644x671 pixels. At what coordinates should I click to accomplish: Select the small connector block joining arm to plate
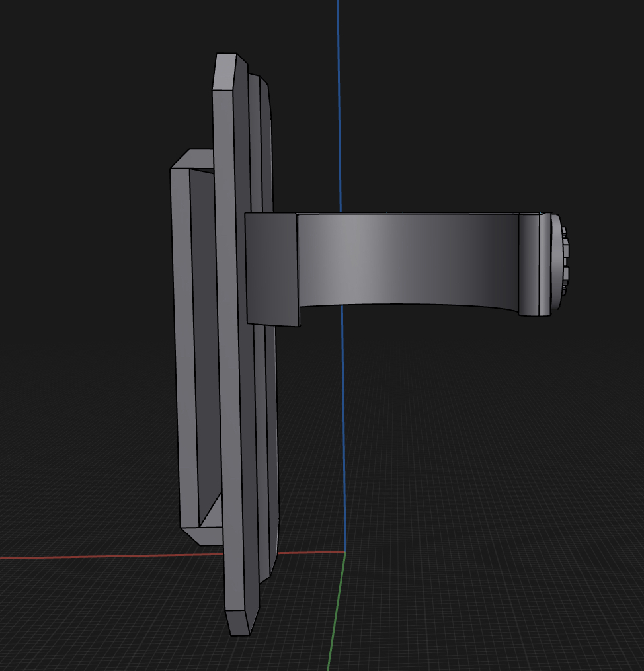(271, 271)
